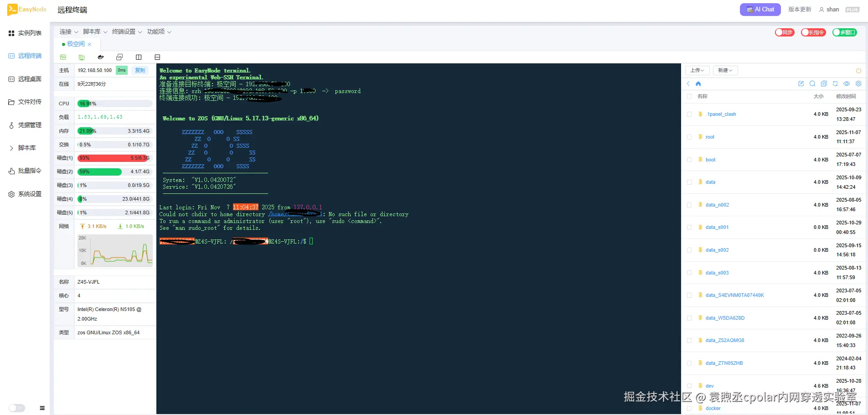Open 文件对传 in the sidebar
The width and height of the screenshot is (868, 415).
25,102
